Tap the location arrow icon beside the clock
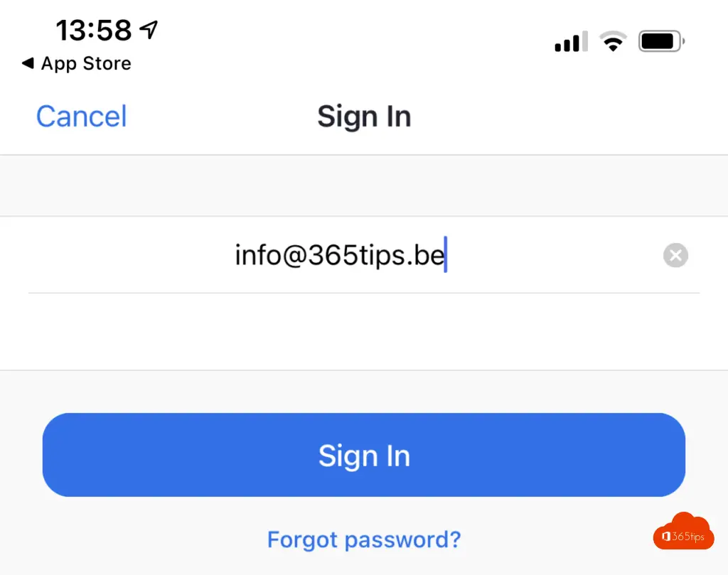This screenshot has width=728, height=575. [149, 29]
